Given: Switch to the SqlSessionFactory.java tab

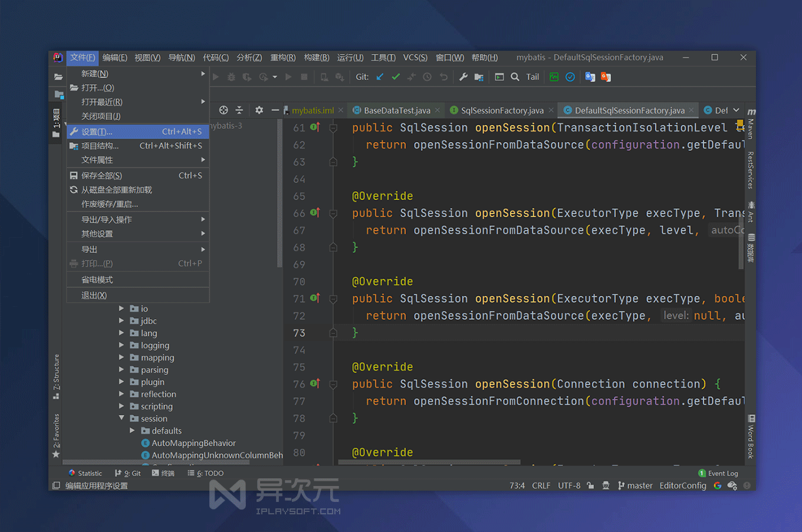Looking at the screenshot, I should 501,110.
